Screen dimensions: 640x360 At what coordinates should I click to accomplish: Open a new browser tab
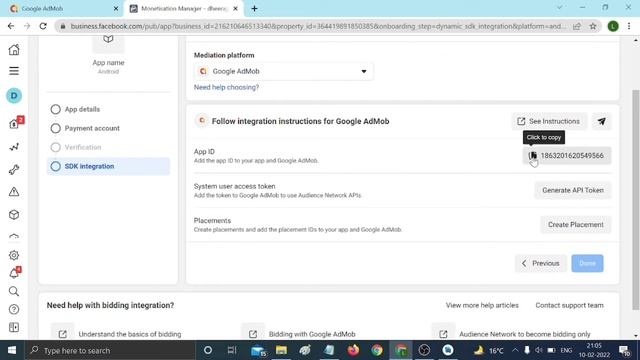click(254, 8)
